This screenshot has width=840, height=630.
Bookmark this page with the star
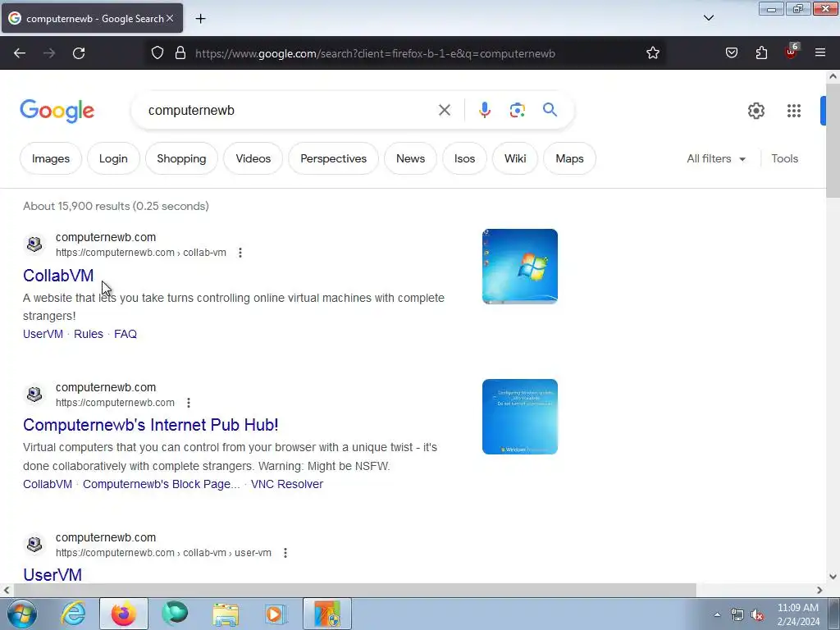point(652,53)
